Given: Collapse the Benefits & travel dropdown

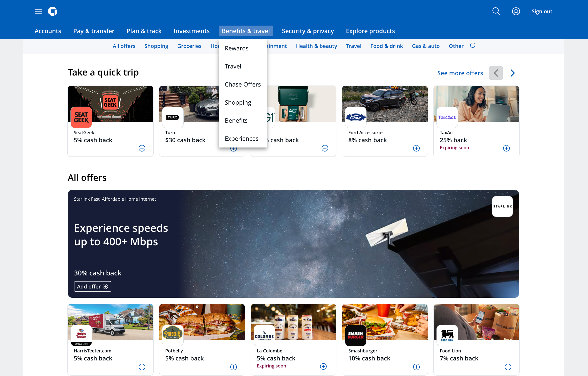Looking at the screenshot, I should (246, 31).
